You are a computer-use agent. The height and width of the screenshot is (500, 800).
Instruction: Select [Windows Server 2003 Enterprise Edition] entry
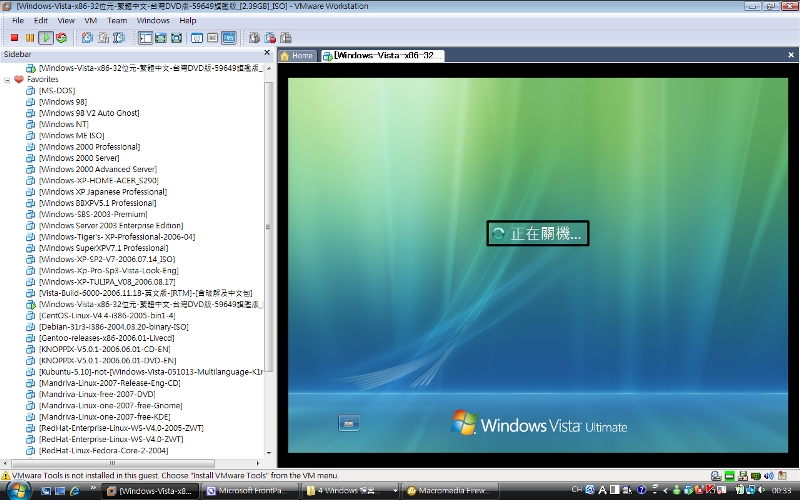(111, 226)
